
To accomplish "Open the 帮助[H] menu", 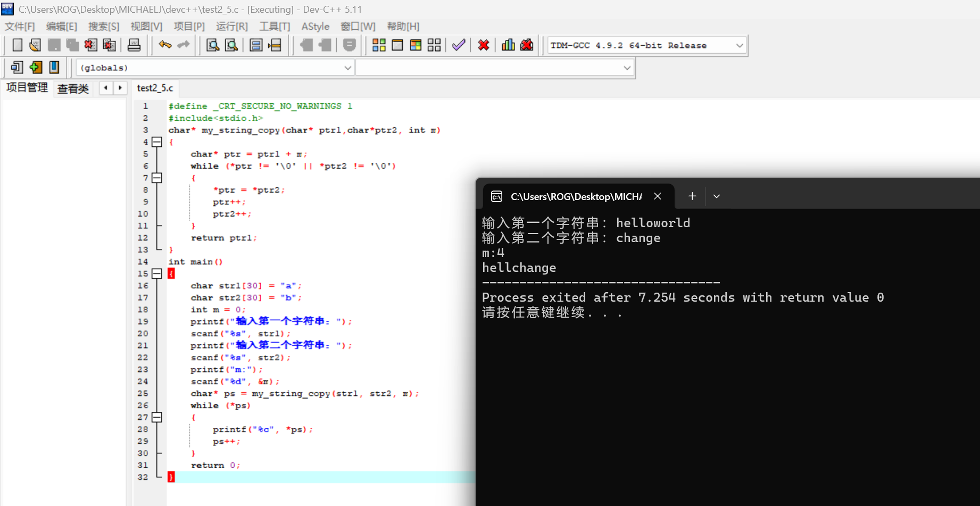I will (403, 27).
